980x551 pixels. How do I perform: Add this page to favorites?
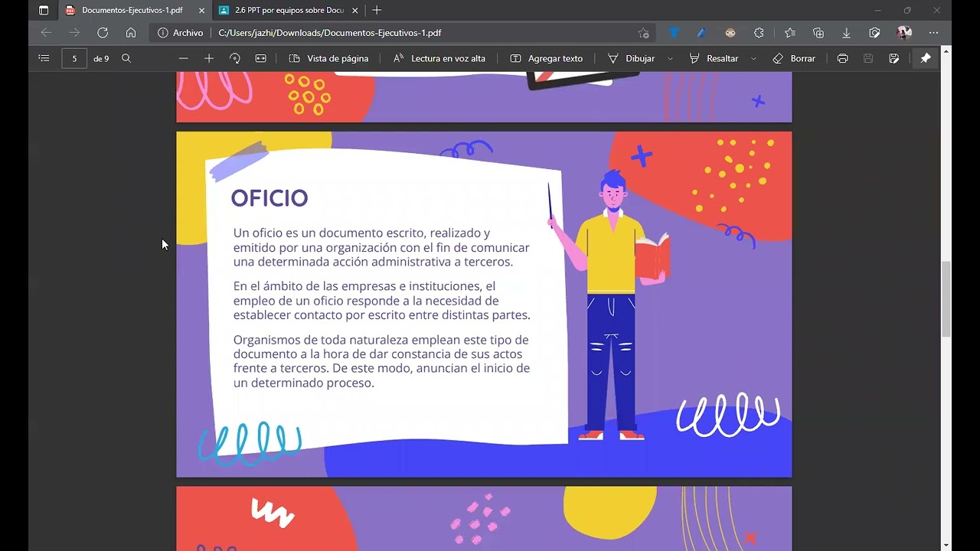pyautogui.click(x=643, y=33)
